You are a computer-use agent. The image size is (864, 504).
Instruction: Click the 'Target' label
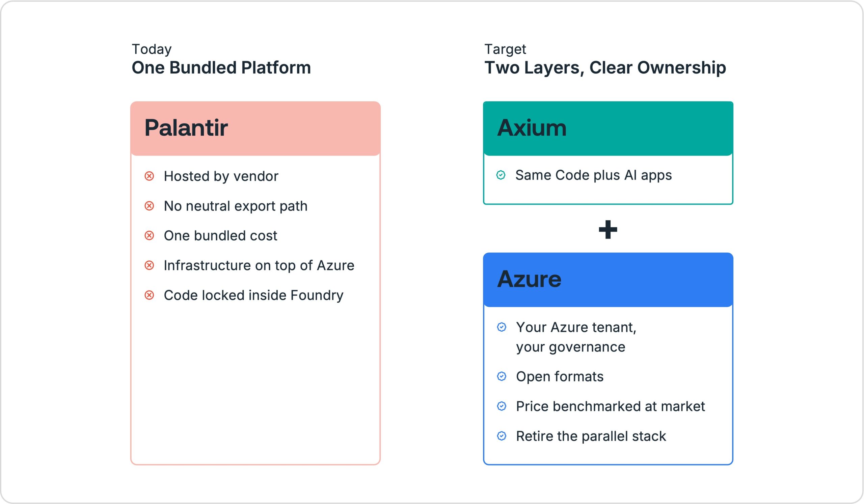(505, 49)
